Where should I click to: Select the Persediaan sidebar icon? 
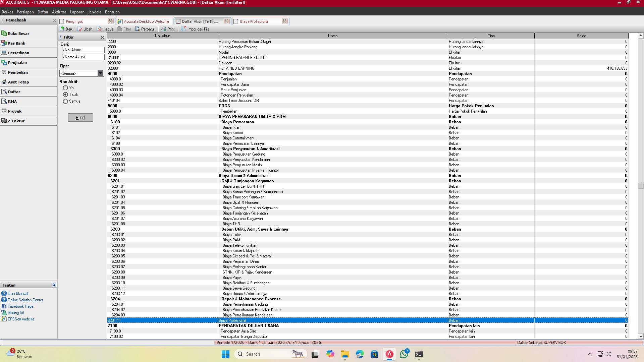click(x=19, y=53)
